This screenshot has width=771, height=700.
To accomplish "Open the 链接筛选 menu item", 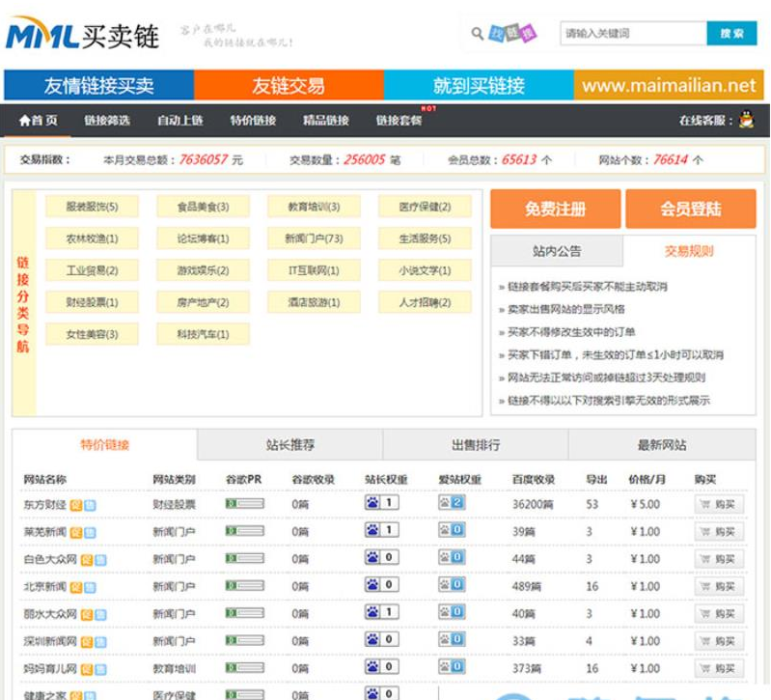I will point(106,121).
